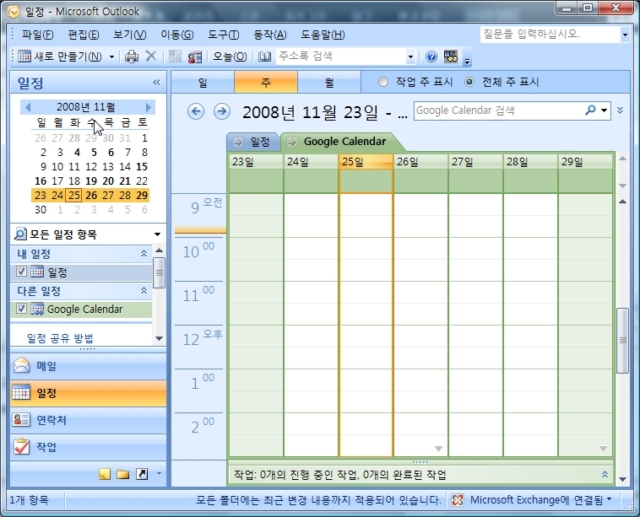Open the File (파일) menu
The height and width of the screenshot is (517, 640).
tap(37, 35)
